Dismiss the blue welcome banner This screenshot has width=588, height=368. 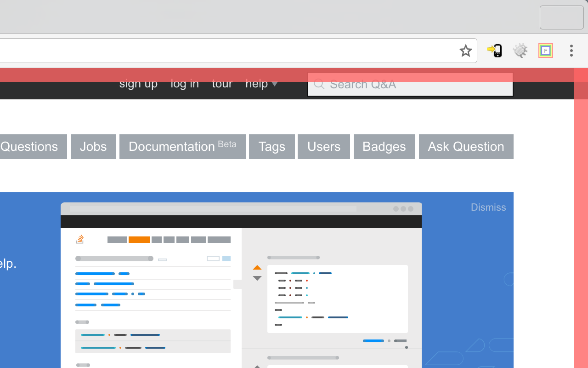(x=488, y=207)
